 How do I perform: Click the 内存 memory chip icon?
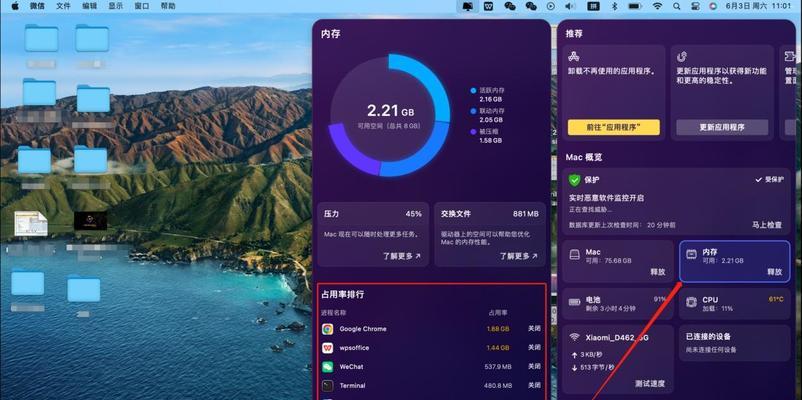(691, 254)
